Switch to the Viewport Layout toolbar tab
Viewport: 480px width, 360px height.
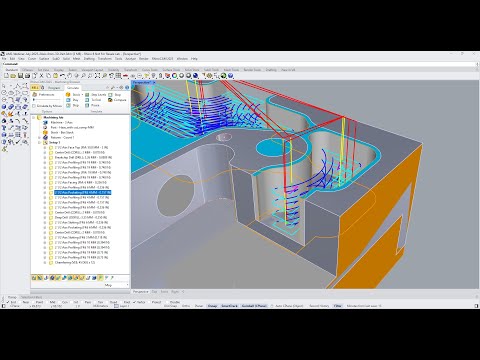pos(92,70)
